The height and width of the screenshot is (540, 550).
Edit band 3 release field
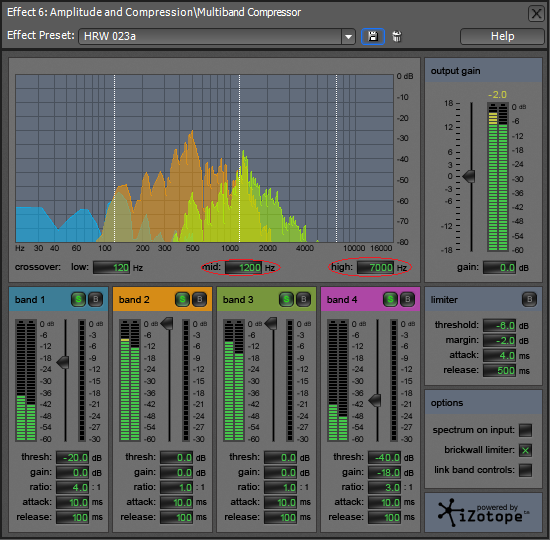[x=280, y=517]
